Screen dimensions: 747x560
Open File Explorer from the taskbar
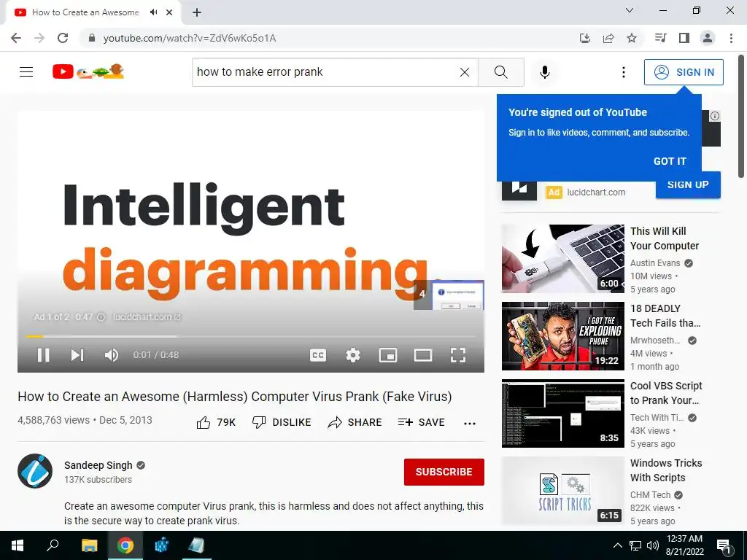(89, 545)
